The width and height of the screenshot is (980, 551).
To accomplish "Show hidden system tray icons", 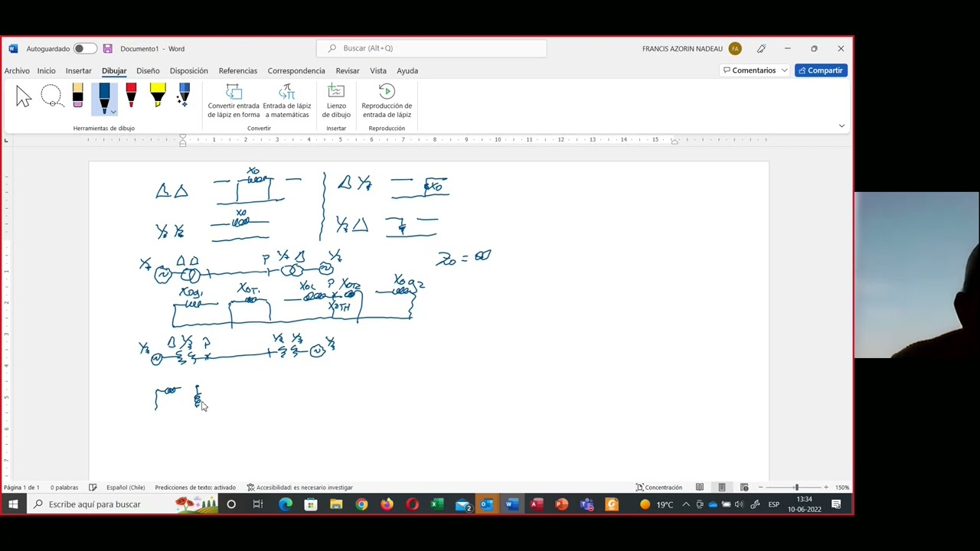I will coord(686,504).
